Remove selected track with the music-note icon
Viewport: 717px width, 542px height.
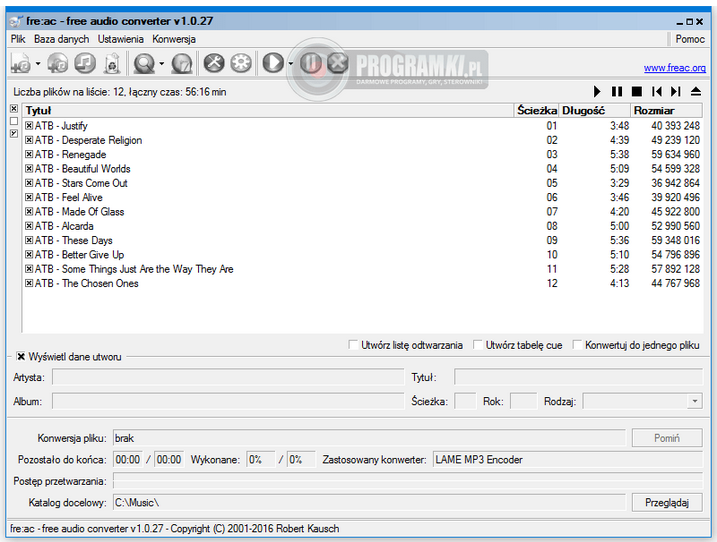85,63
